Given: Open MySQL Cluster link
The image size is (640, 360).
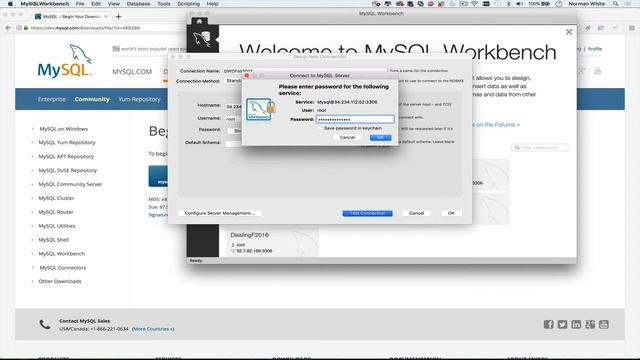Looking at the screenshot, I should (56, 198).
